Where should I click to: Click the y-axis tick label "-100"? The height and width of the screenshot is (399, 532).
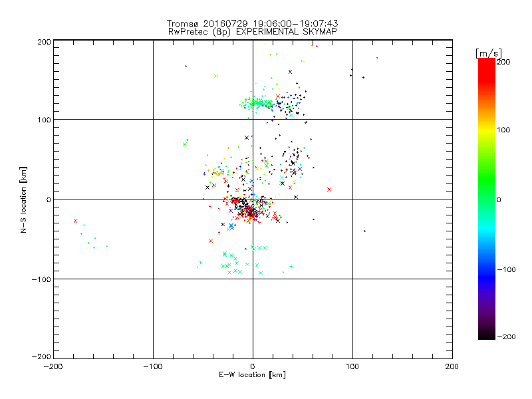click(x=41, y=279)
